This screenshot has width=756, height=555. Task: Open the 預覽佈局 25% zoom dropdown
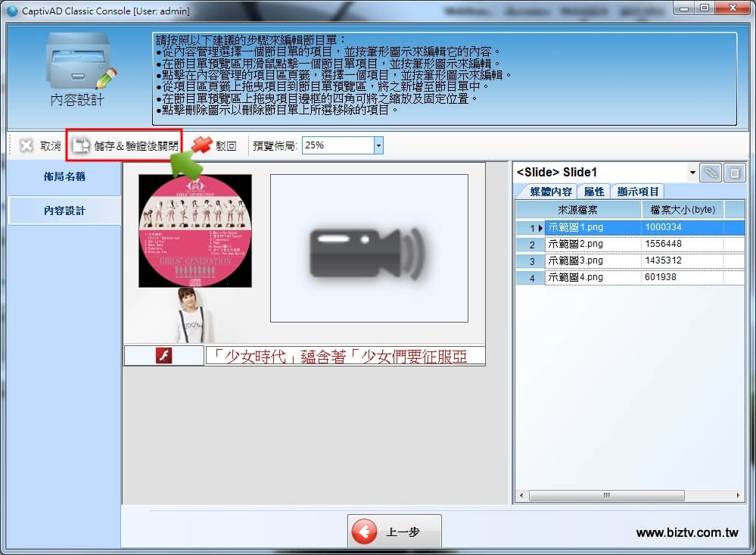[378, 145]
